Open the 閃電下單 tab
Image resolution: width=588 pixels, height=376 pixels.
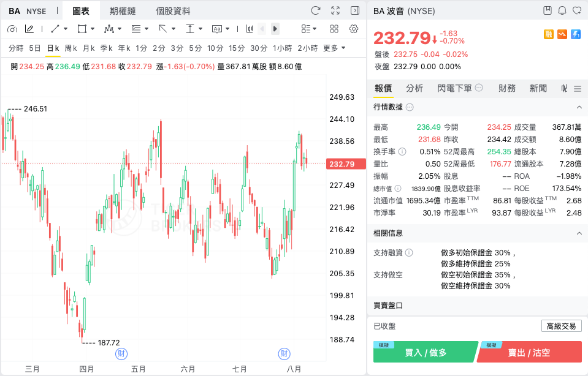pos(454,88)
